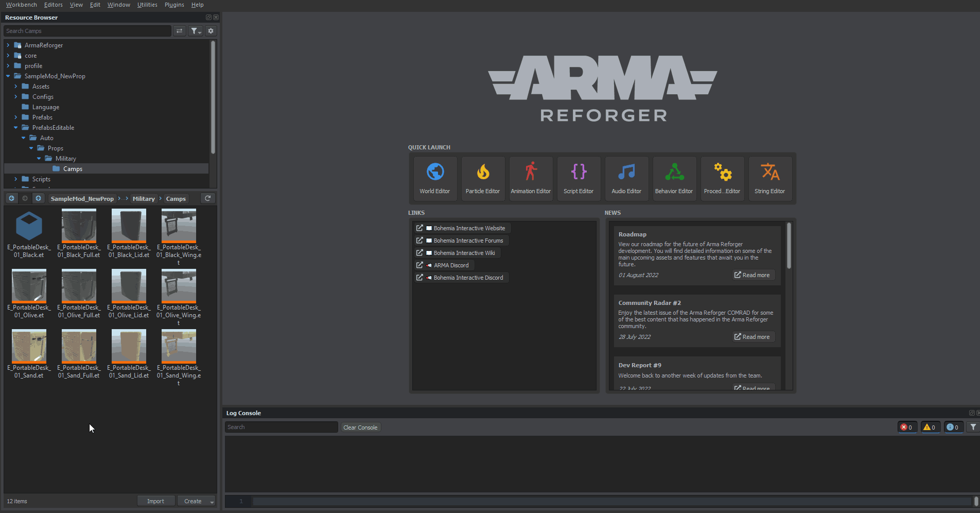Select the Language folder in tree

[46, 107]
